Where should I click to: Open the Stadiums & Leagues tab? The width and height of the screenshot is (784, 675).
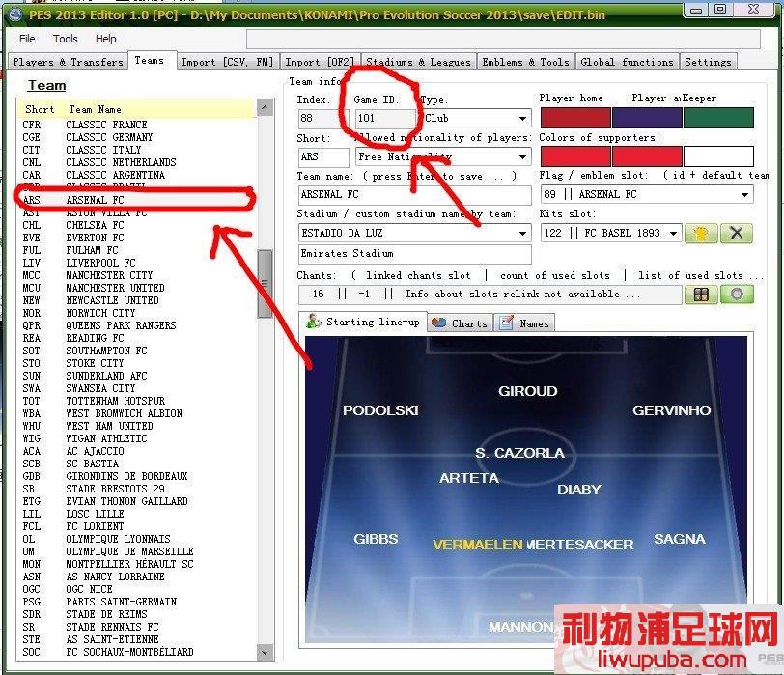pos(418,62)
